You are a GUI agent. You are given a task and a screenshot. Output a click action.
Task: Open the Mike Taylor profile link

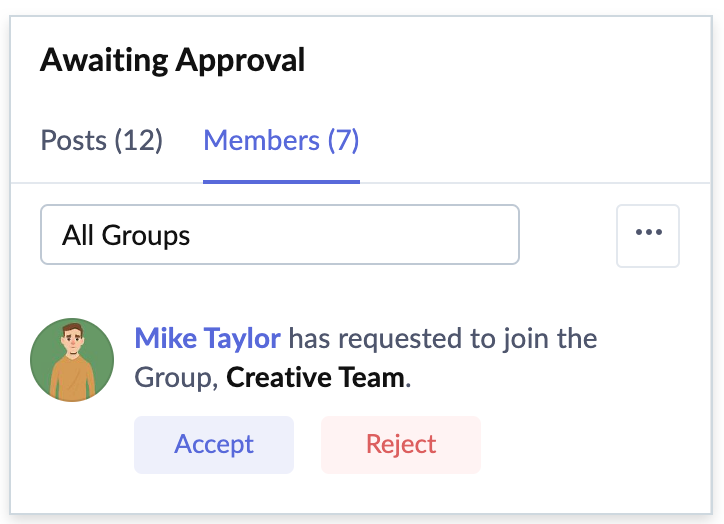pyautogui.click(x=207, y=338)
